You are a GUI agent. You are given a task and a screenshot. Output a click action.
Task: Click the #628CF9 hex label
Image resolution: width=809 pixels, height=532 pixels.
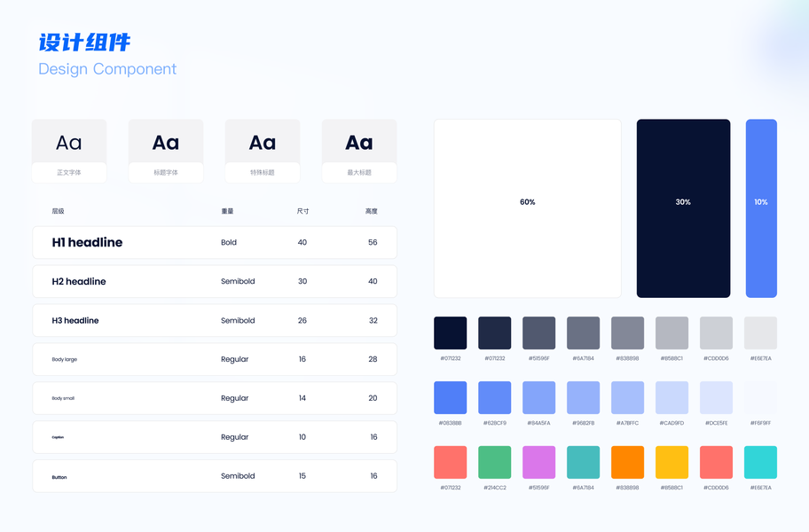(494, 423)
